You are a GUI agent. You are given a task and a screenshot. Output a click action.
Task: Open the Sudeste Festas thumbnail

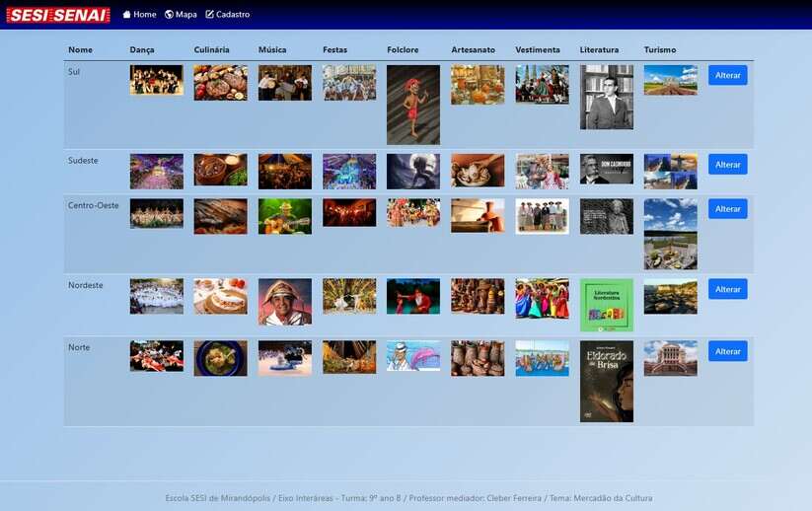tap(349, 172)
